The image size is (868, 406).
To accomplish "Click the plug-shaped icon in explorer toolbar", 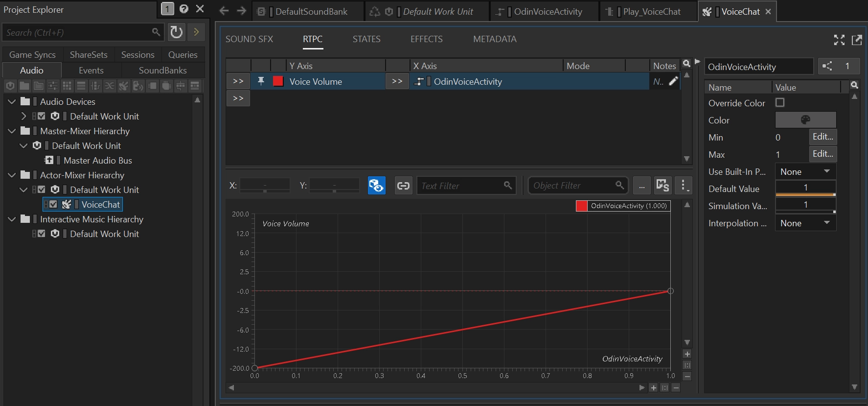I will pos(166,86).
